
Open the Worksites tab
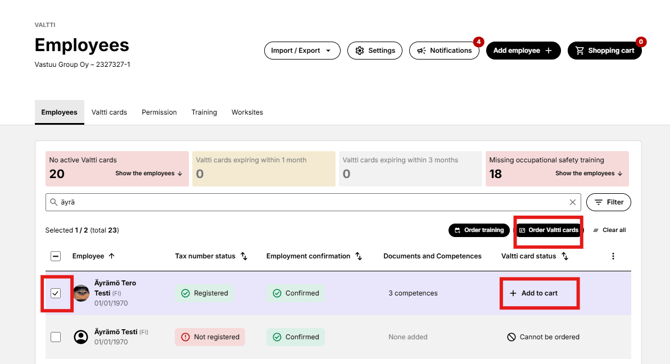pos(247,112)
